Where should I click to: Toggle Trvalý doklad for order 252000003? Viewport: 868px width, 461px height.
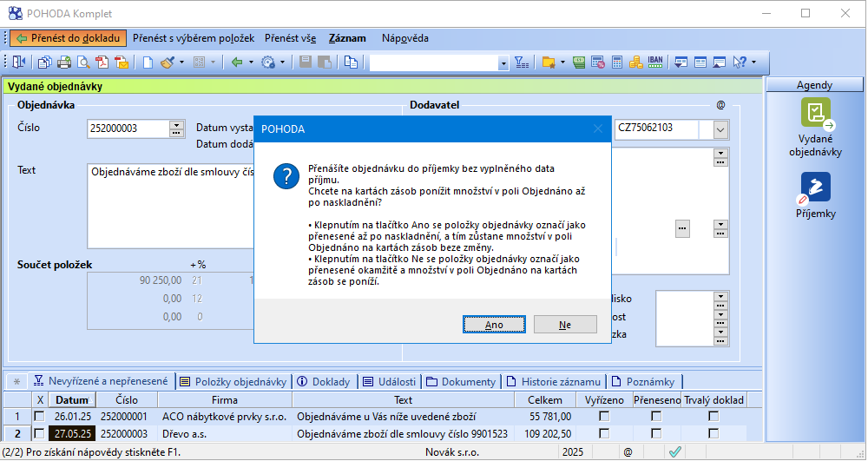[713, 433]
